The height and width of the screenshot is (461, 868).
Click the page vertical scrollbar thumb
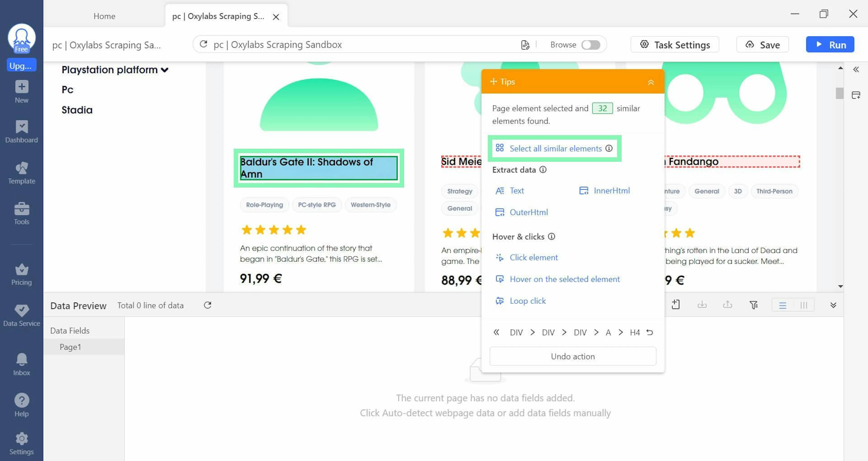(x=840, y=93)
